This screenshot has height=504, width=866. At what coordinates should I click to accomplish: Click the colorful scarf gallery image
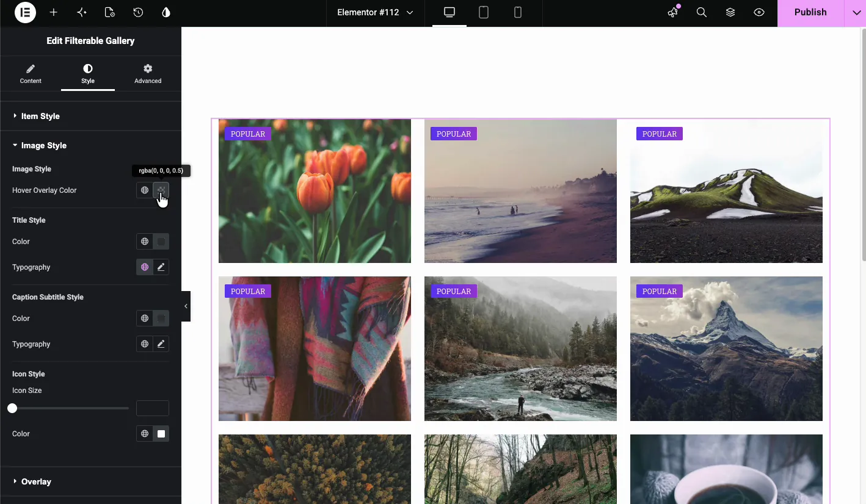(x=315, y=348)
